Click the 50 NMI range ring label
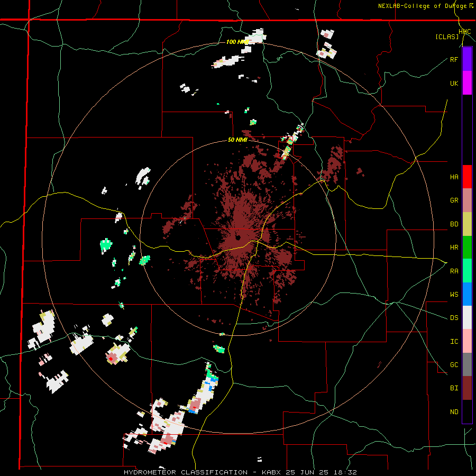Viewport: 476px width, 476px height. [237, 140]
